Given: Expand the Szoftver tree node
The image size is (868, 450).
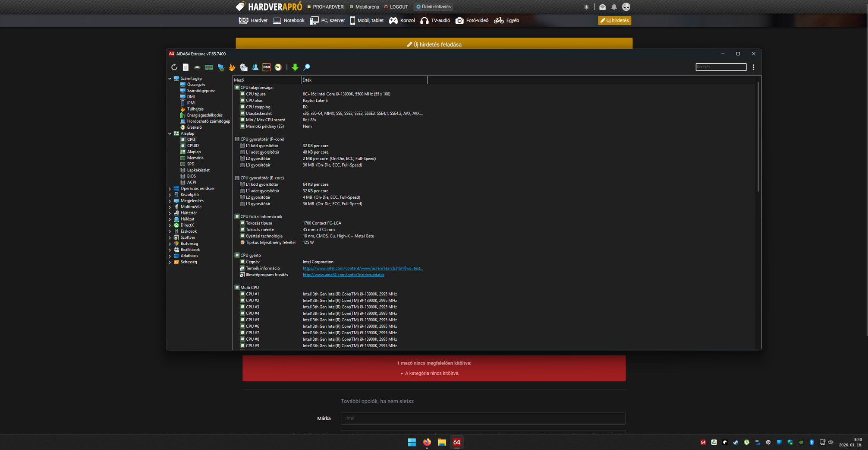Looking at the screenshot, I should (170, 238).
